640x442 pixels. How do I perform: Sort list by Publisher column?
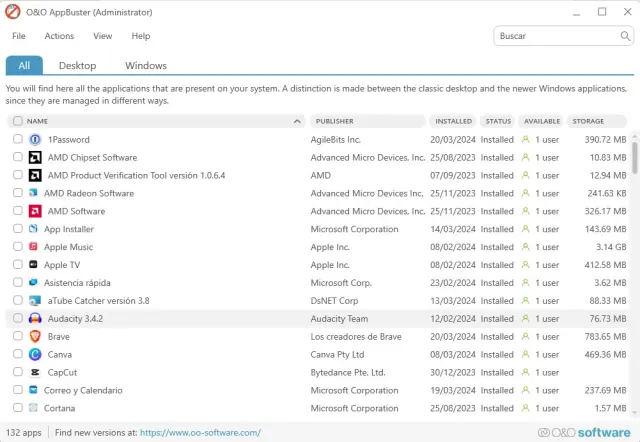click(x=335, y=121)
